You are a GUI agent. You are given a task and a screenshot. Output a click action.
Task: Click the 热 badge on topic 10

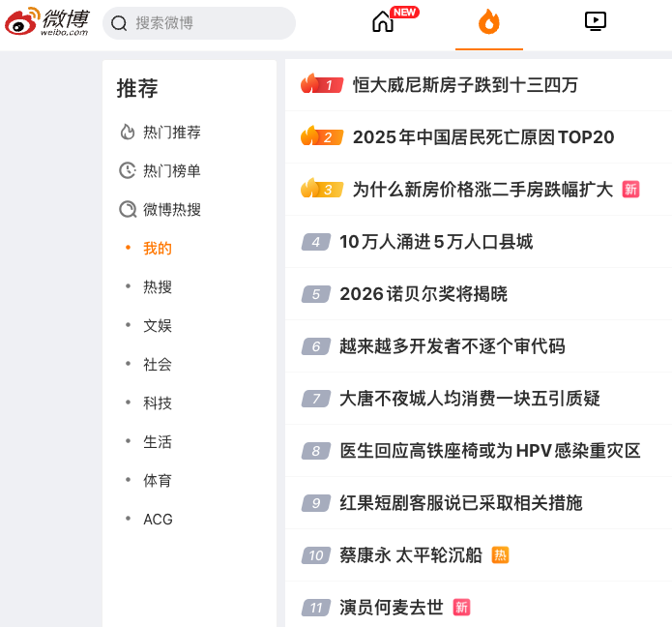[x=500, y=555]
